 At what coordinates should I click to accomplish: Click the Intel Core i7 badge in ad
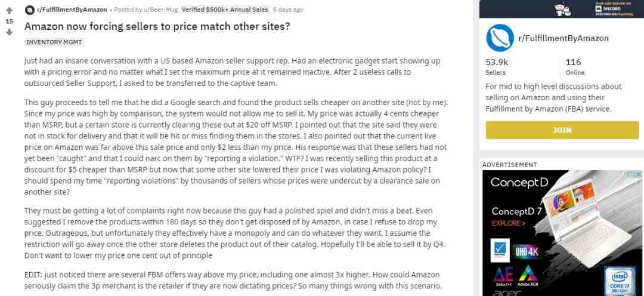[618, 281]
